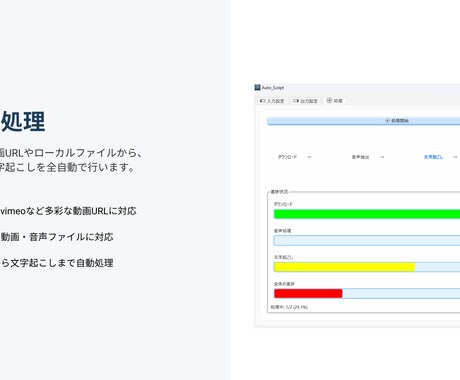
Task: Click the Auto_Script app icon in title bar
Action: 257,88
